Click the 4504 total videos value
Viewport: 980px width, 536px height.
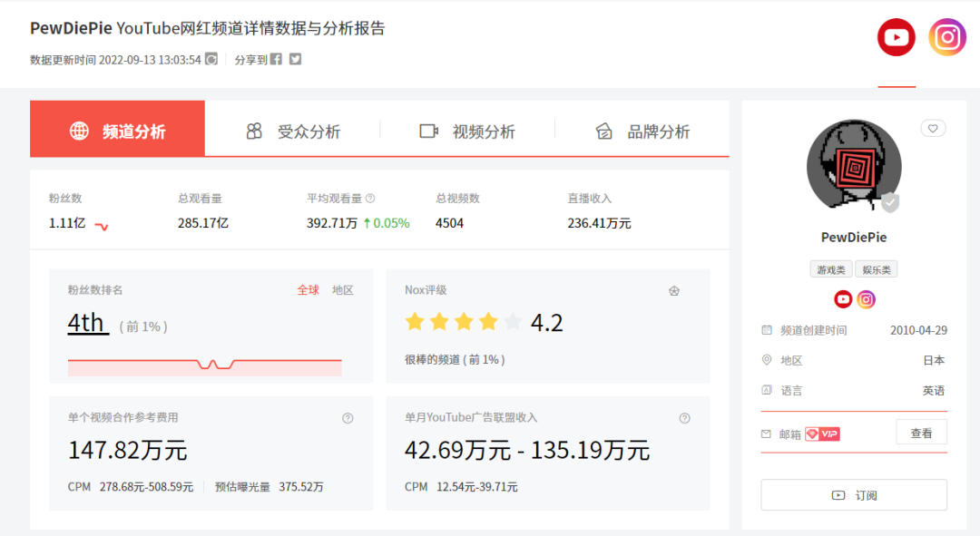(449, 223)
